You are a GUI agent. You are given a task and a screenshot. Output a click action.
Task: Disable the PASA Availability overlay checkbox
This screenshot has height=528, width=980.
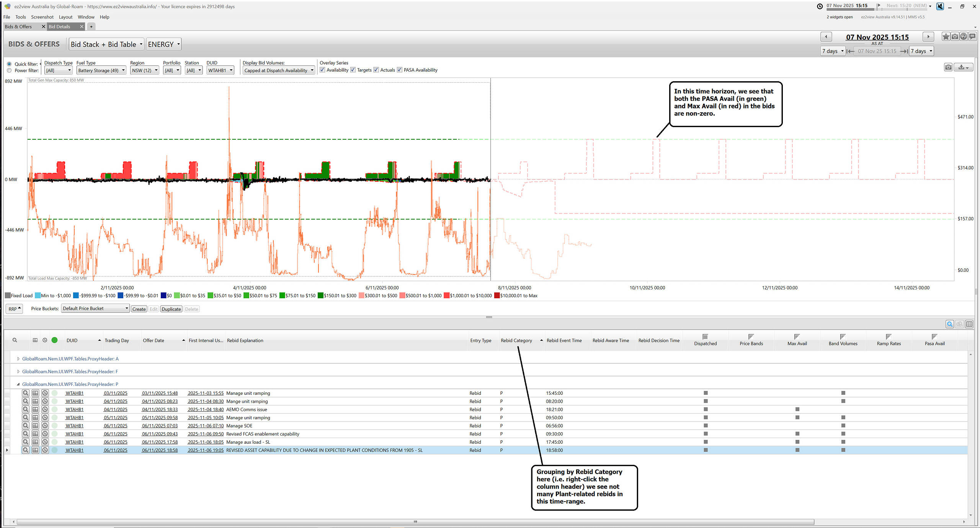point(400,70)
